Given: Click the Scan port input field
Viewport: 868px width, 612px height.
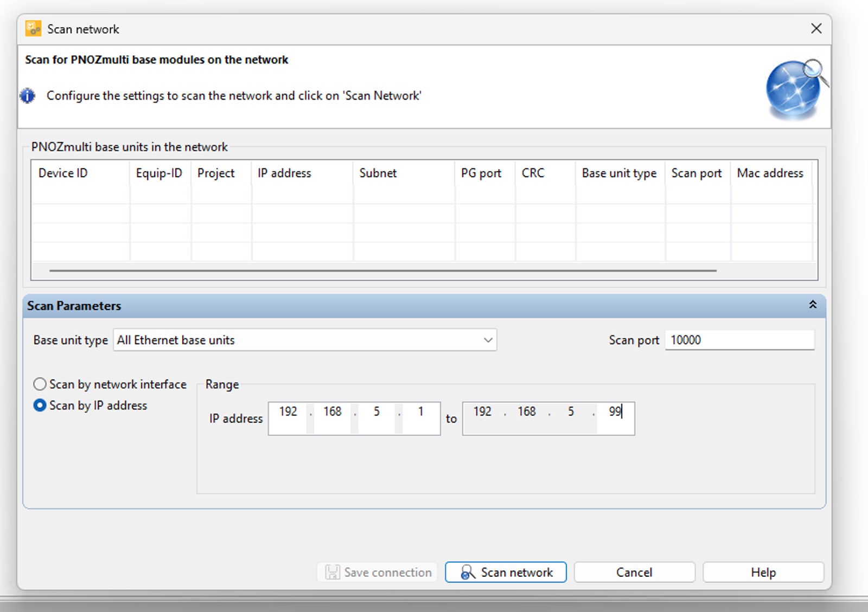Looking at the screenshot, I should pos(739,340).
